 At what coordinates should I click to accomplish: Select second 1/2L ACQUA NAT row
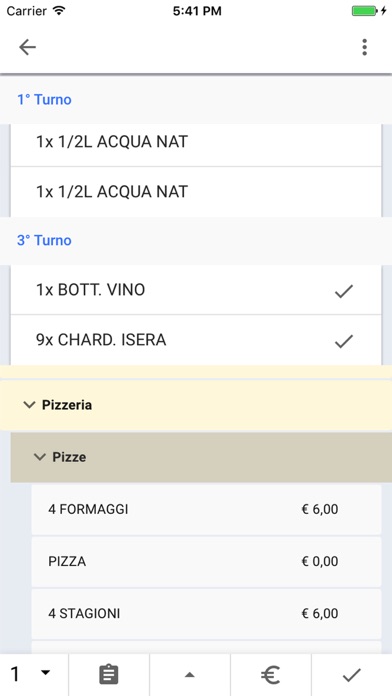[196, 192]
